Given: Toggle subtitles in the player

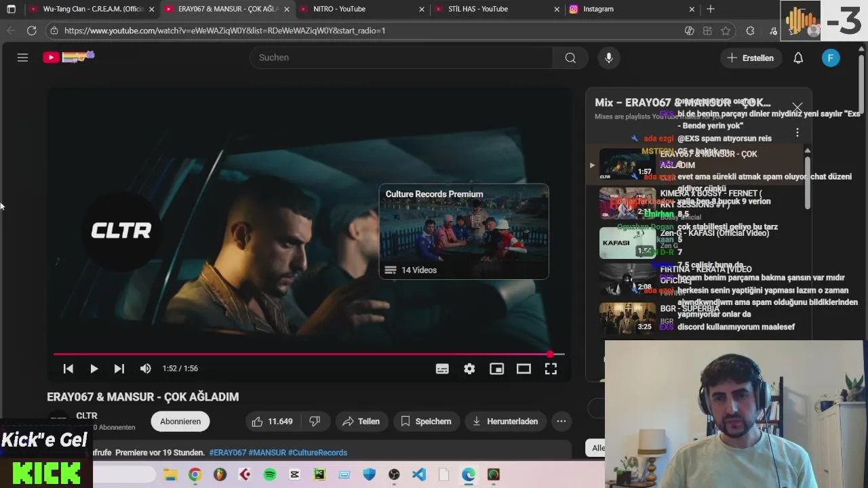Looking at the screenshot, I should [x=442, y=369].
